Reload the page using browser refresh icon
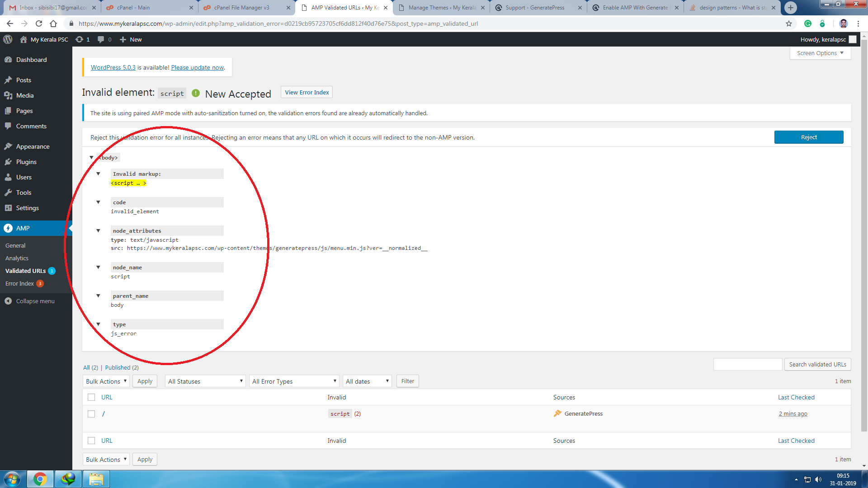This screenshot has width=868, height=488. [39, 23]
